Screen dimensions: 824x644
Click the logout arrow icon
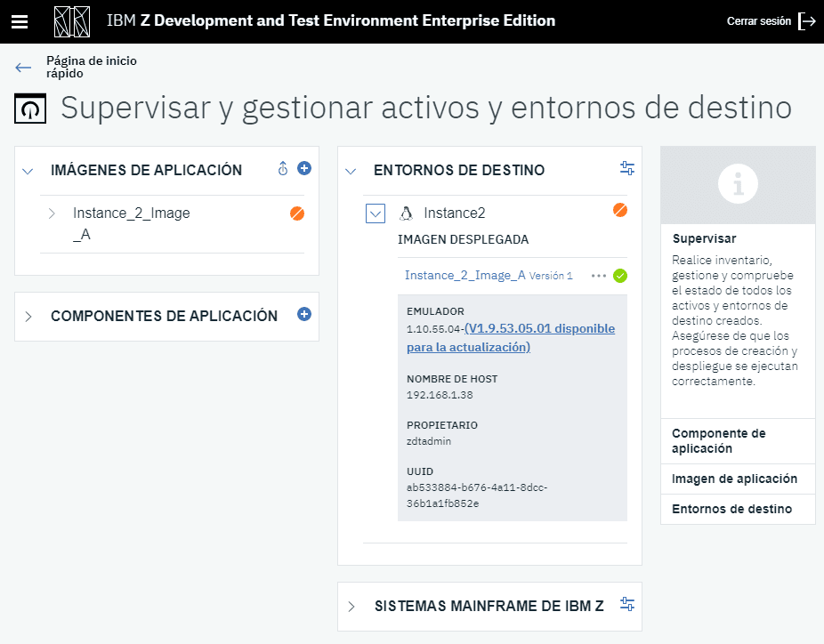click(x=806, y=21)
